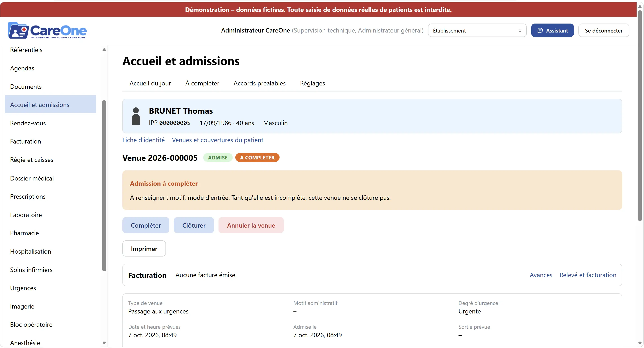Go to Pharmacie in sidebar
The height and width of the screenshot is (348, 644).
[x=51, y=233]
